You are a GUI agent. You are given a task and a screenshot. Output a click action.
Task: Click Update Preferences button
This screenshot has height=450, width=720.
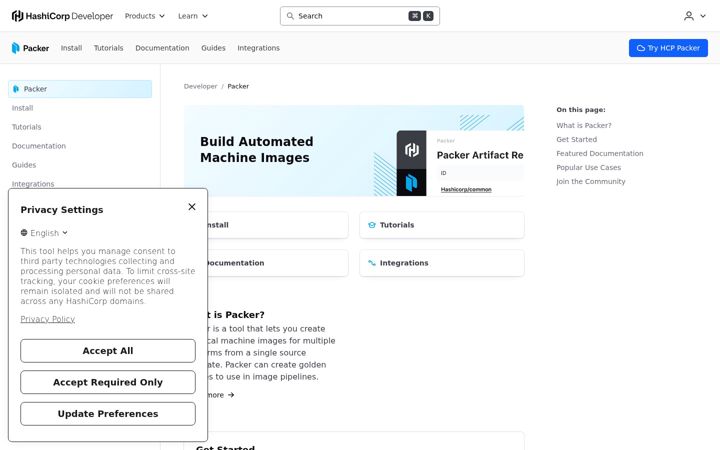(x=108, y=414)
